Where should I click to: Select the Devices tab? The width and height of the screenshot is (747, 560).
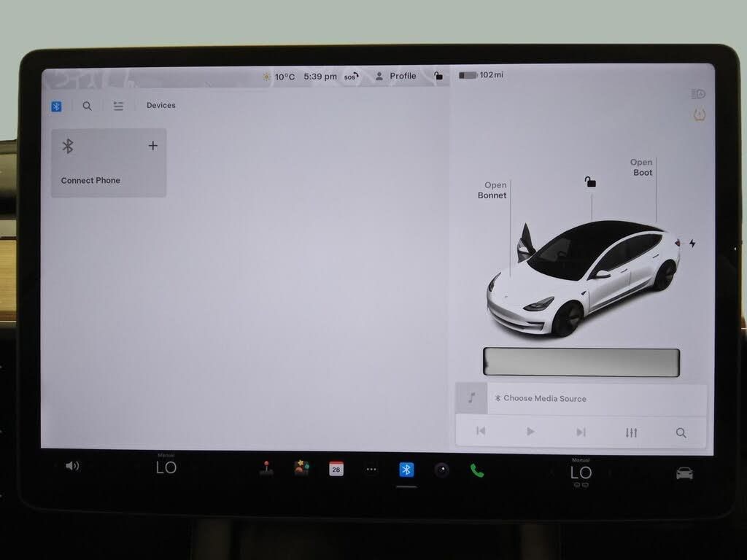coord(161,105)
